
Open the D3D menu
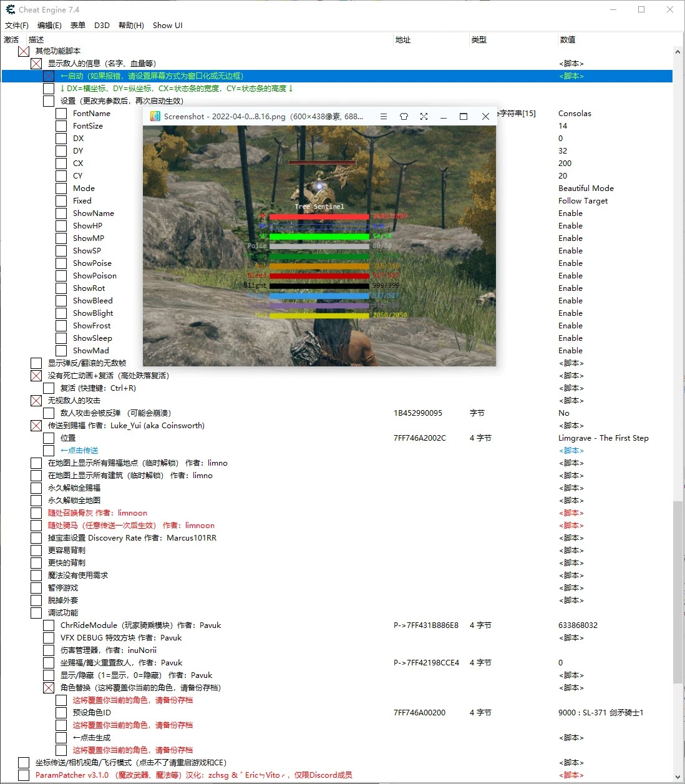click(102, 26)
